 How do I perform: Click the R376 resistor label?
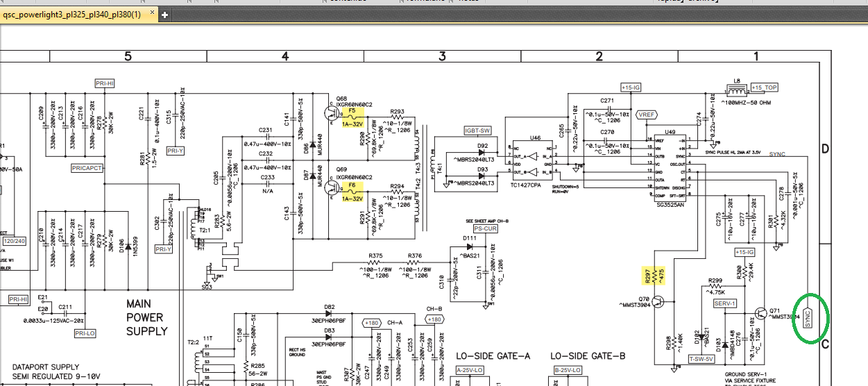coord(415,256)
